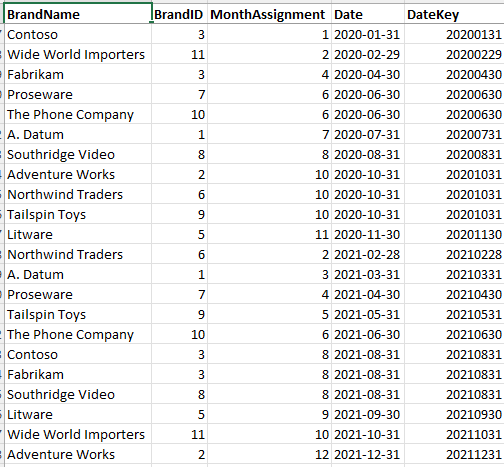Select BrandID cell for Litware dated 2020-11-30
Screen dimensions: 504x467
point(179,234)
